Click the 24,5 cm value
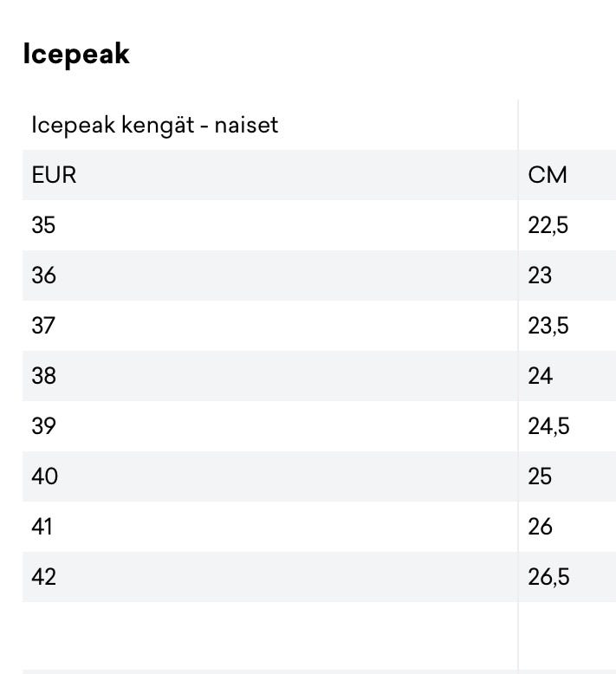Viewport: 616px width, 674px height. (x=548, y=426)
